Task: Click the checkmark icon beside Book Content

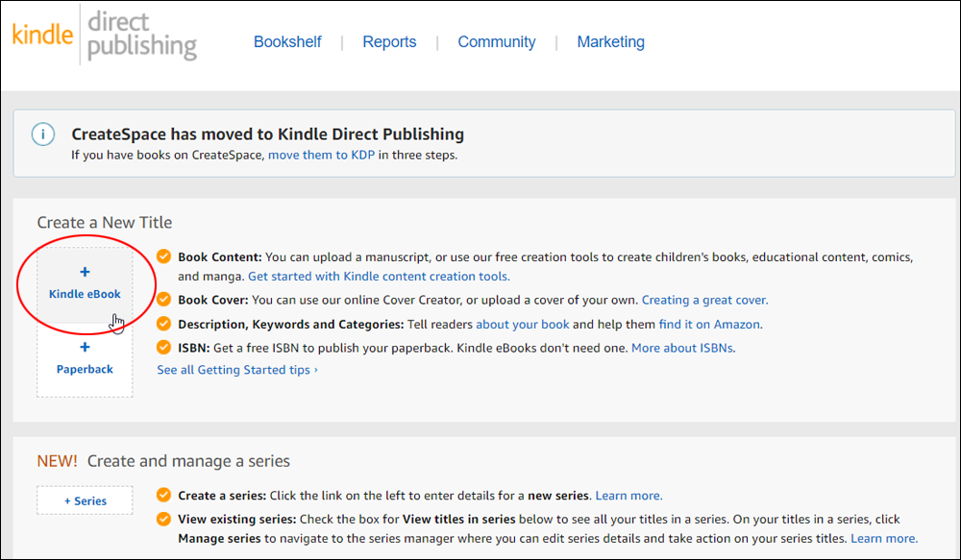Action: pyautogui.click(x=163, y=256)
